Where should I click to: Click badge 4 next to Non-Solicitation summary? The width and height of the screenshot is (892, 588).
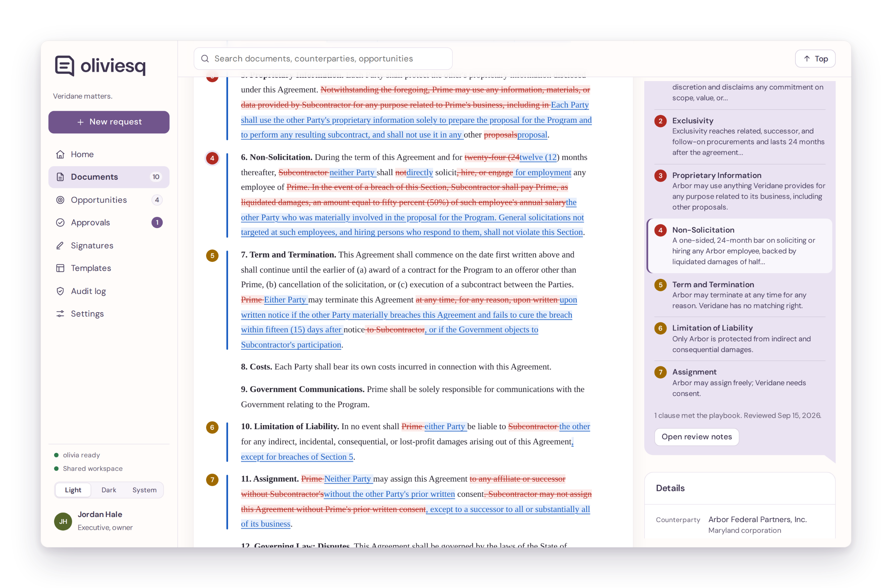pos(660,230)
